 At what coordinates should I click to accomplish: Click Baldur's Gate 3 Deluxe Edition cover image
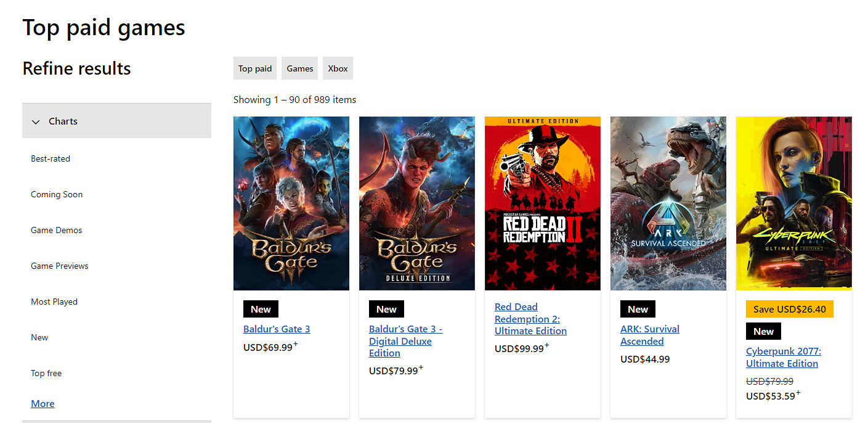(417, 203)
